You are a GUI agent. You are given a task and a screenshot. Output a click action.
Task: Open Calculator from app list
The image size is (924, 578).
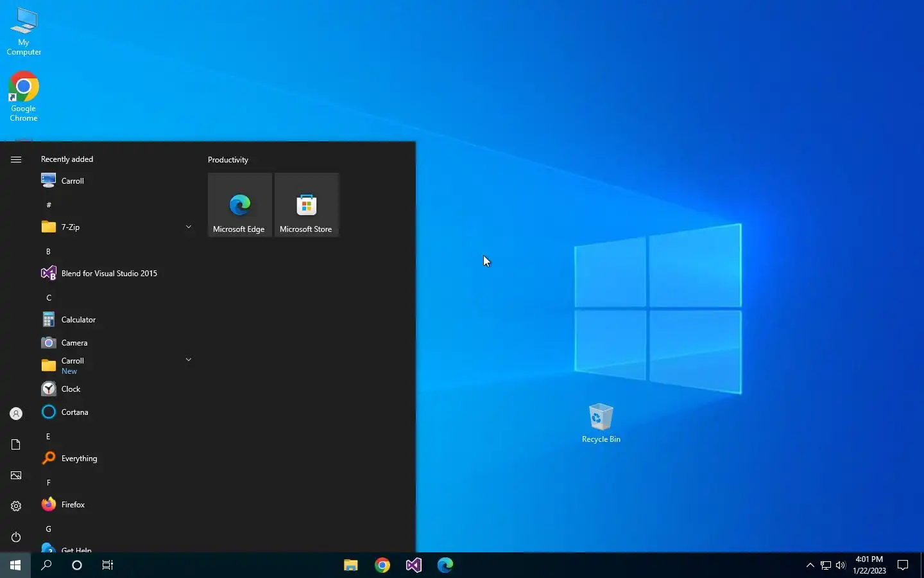pyautogui.click(x=117, y=320)
